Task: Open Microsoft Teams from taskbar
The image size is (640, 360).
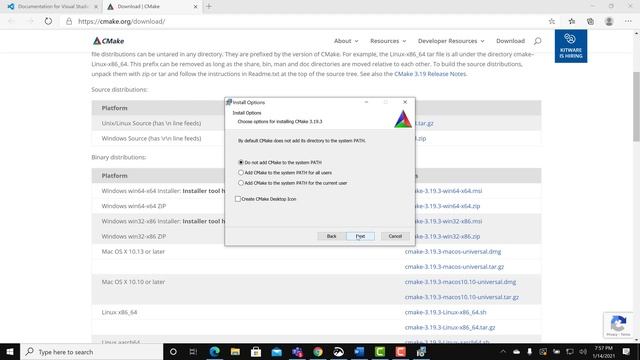Action: pyautogui.click(x=297, y=351)
